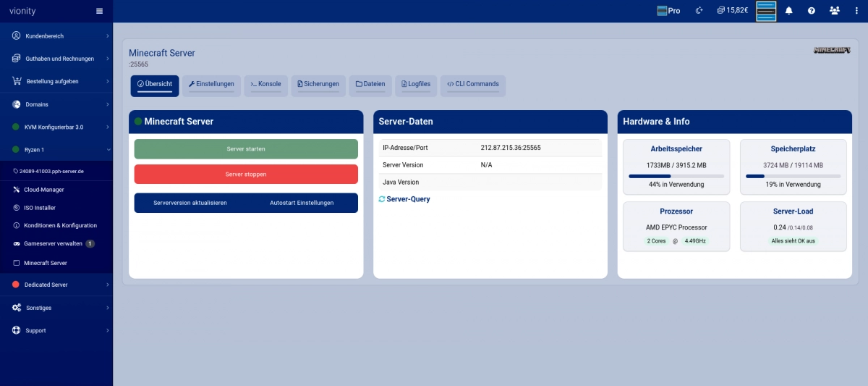Click the Bestellung aufgeben cart icon

(x=17, y=81)
